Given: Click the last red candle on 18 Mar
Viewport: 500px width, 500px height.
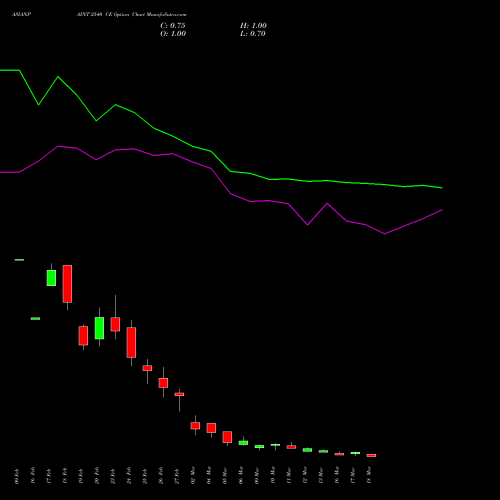Looking at the screenshot, I should (x=371, y=455).
